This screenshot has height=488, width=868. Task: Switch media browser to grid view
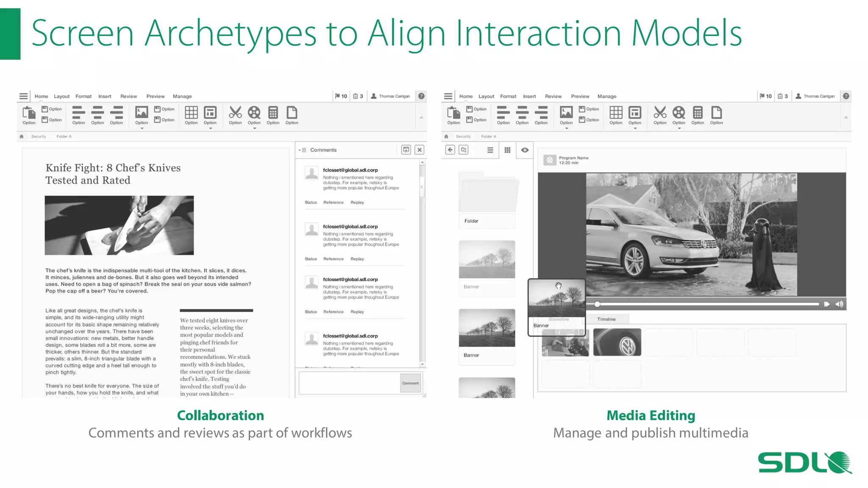(507, 150)
